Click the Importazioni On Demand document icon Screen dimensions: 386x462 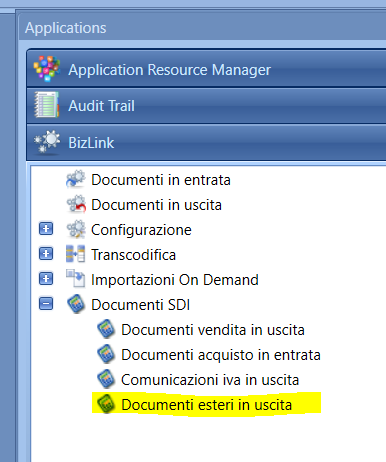76,279
